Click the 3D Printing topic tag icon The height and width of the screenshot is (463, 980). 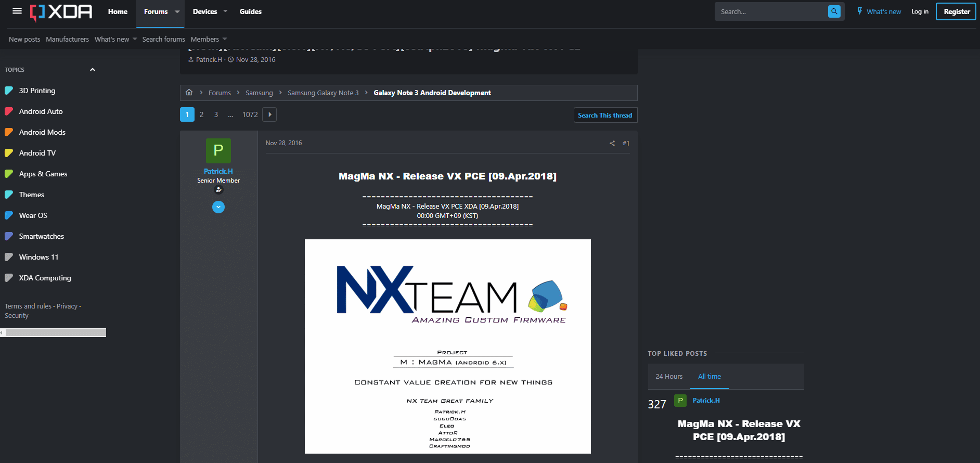point(9,91)
